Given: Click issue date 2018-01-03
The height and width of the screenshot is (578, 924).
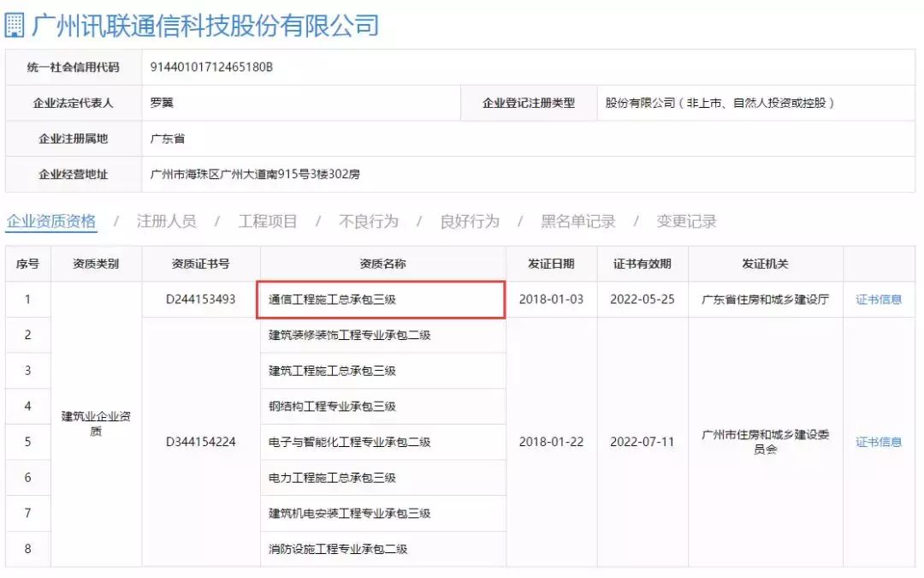Looking at the screenshot, I should pyautogui.click(x=551, y=300).
